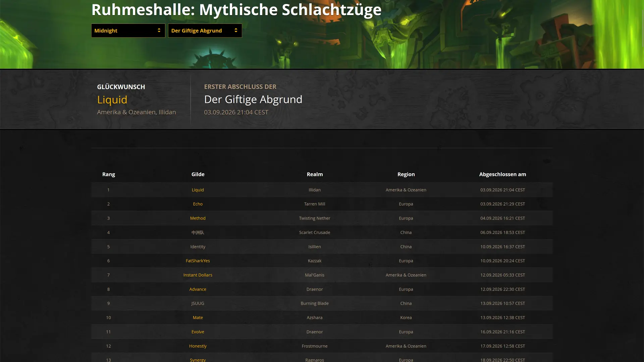
Task: Click the Gilde column header
Action: [198, 174]
